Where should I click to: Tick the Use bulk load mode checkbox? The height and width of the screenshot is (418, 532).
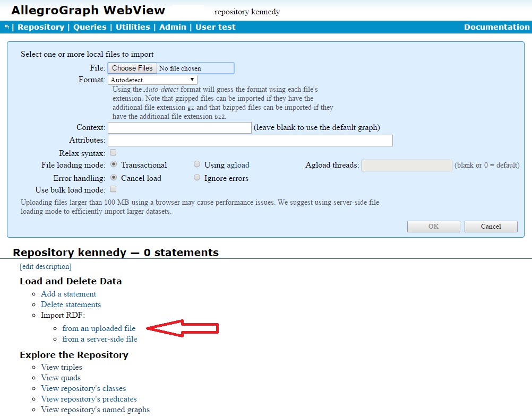point(113,189)
